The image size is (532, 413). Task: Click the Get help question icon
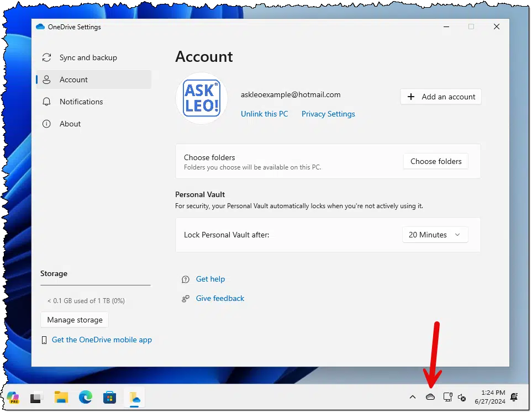point(185,279)
